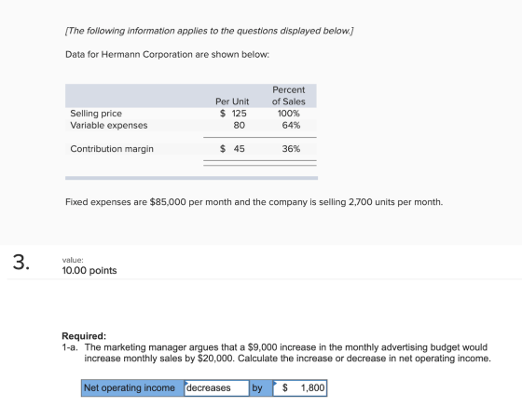Click the $45 contribution margin value

[232, 149]
